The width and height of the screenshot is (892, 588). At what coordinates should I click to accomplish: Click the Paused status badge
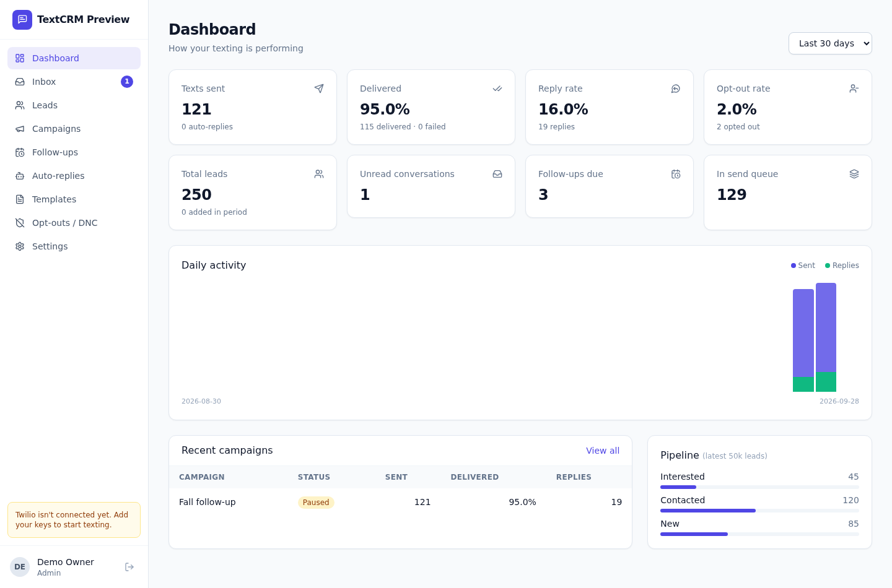pyautogui.click(x=316, y=503)
